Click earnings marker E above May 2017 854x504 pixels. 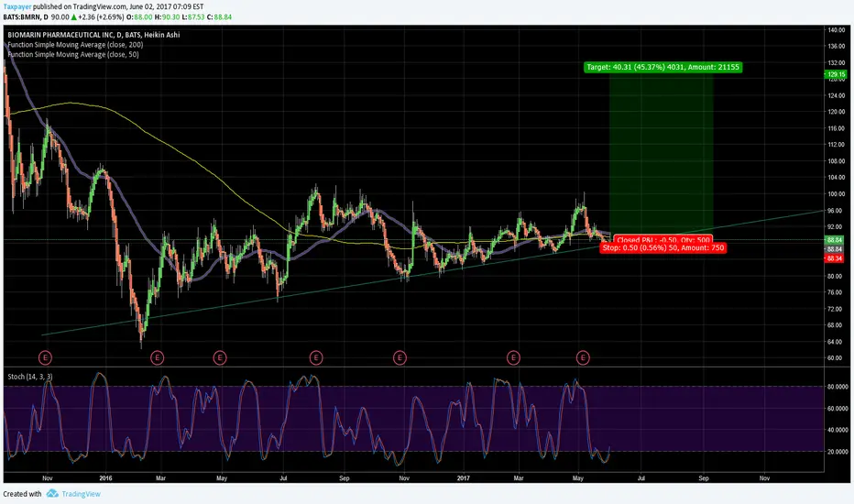tap(583, 358)
